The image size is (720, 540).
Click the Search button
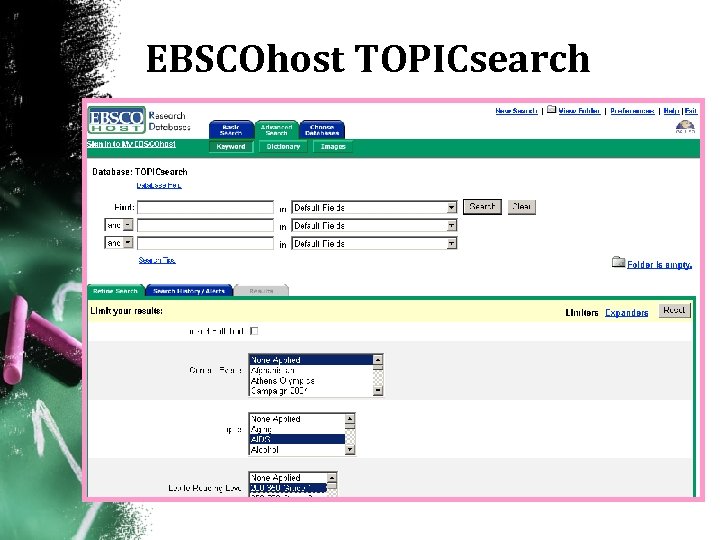click(x=482, y=207)
